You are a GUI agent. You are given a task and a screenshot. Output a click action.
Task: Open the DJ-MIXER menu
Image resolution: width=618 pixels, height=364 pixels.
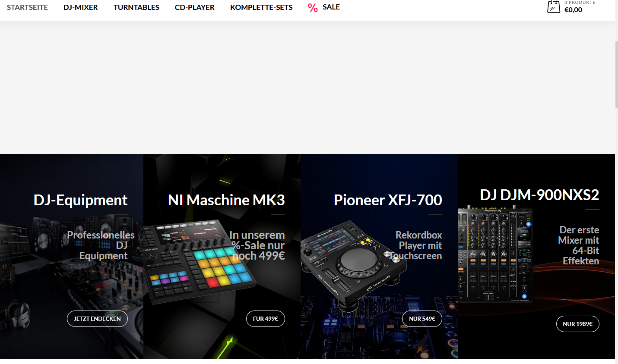(81, 7)
